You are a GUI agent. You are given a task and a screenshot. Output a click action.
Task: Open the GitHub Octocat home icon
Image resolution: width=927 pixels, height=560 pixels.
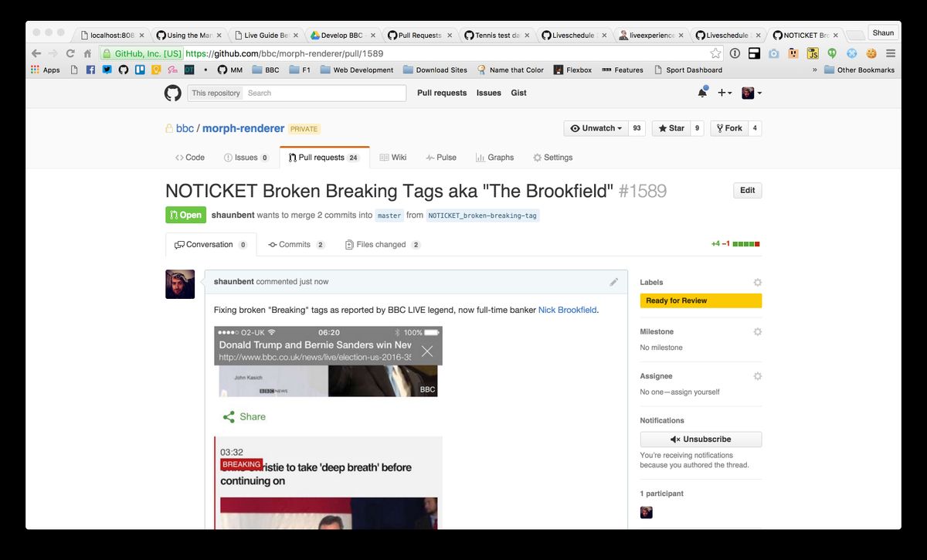pyautogui.click(x=172, y=93)
